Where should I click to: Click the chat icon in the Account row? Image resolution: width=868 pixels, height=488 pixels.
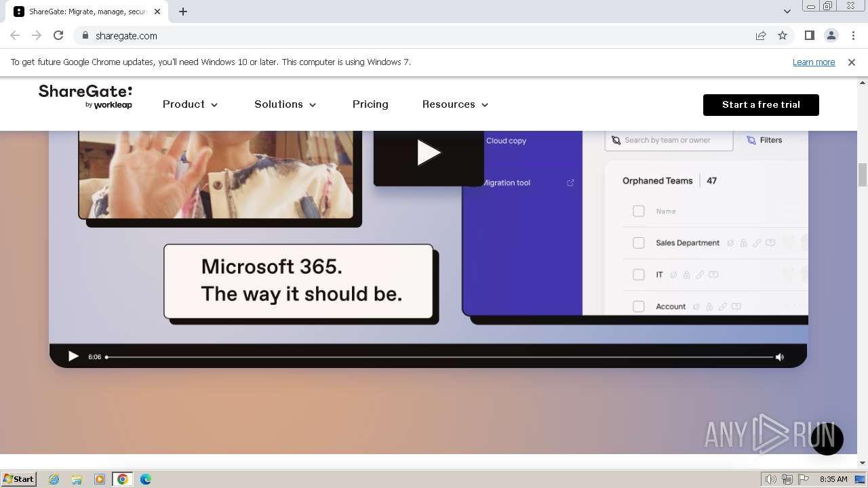[736, 306]
